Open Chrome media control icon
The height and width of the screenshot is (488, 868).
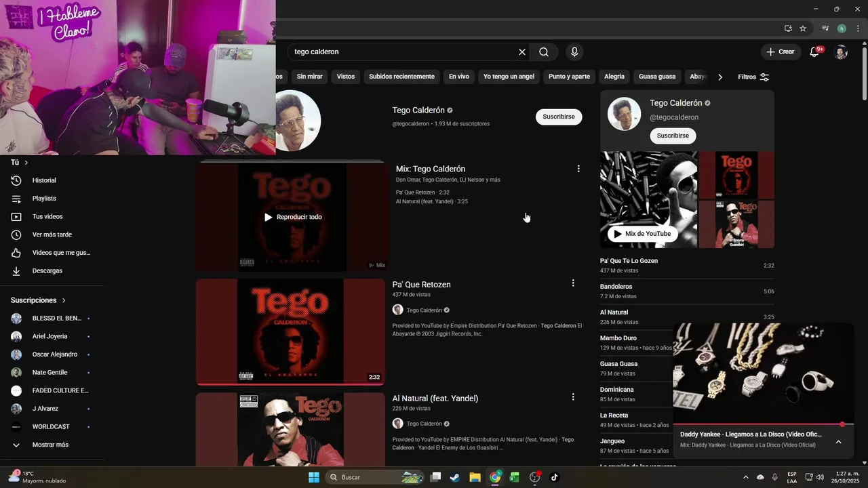[x=825, y=28]
